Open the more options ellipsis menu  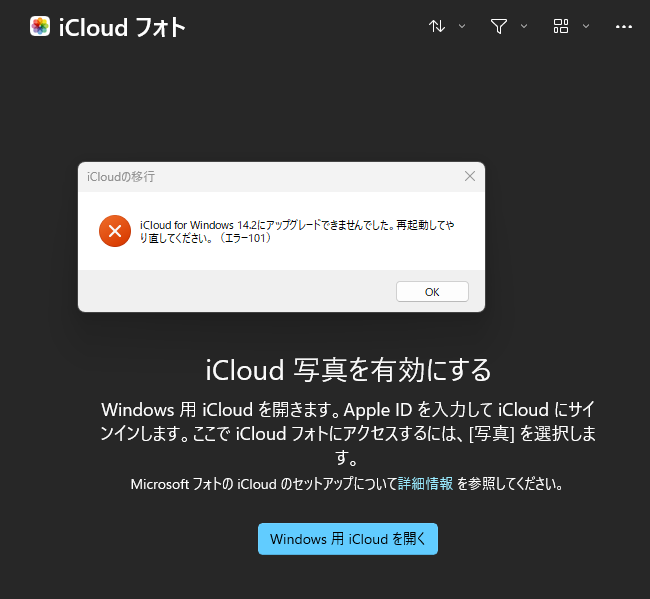[624, 27]
